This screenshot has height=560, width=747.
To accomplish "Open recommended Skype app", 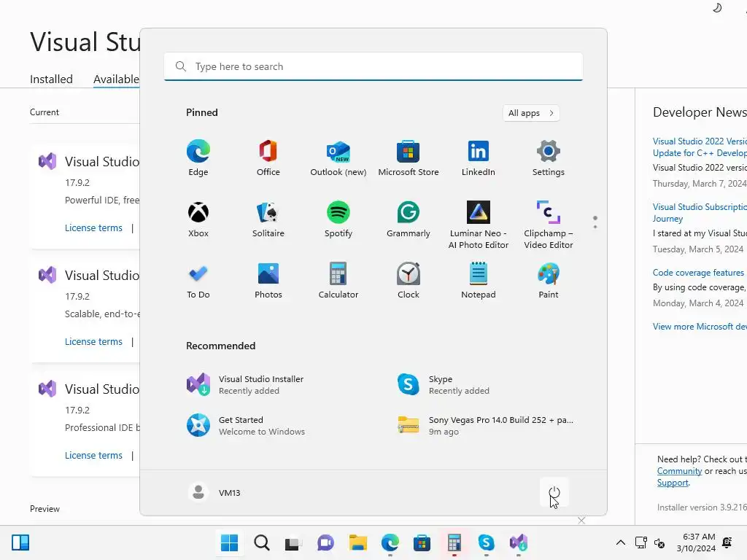I will 443,385.
